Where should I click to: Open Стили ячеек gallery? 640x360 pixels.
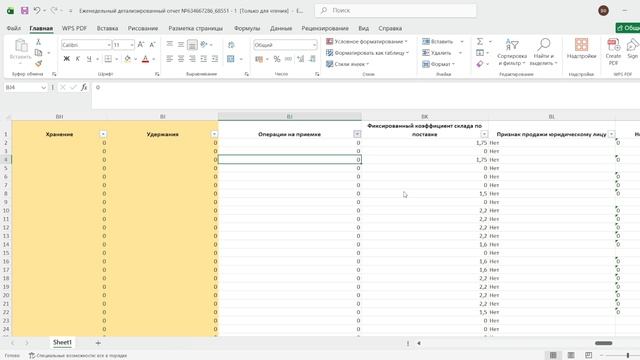coord(348,64)
